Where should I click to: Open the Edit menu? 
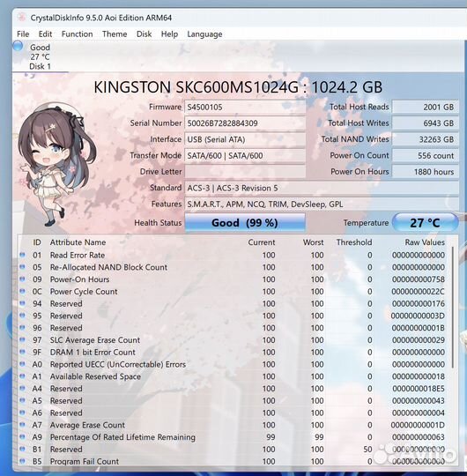click(45, 34)
